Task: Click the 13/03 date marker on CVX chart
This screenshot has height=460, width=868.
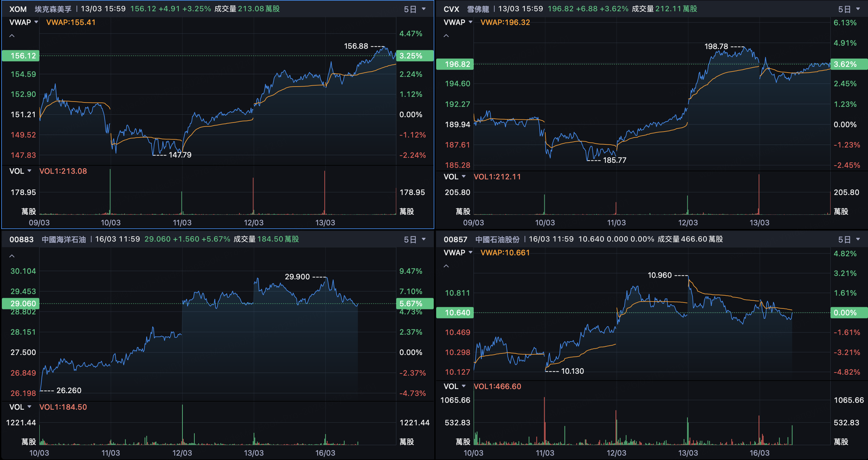Action: 759,222
